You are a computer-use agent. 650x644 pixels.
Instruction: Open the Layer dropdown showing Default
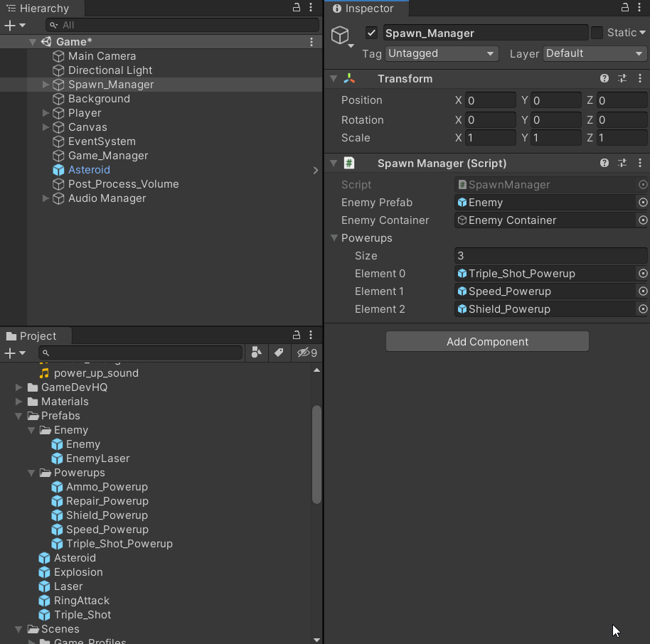[595, 53]
